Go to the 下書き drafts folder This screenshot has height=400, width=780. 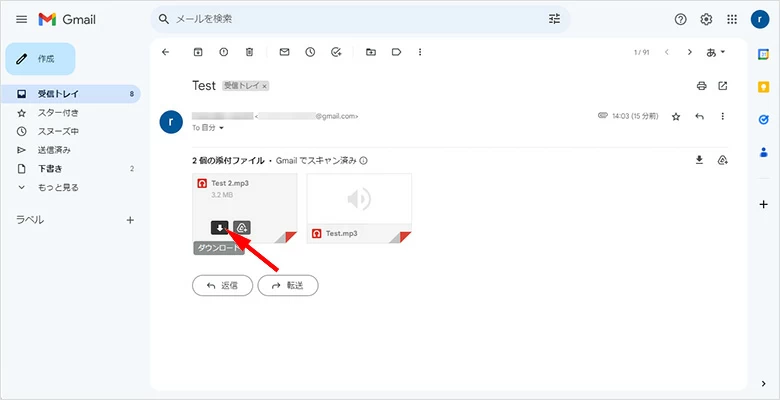[x=52, y=168]
